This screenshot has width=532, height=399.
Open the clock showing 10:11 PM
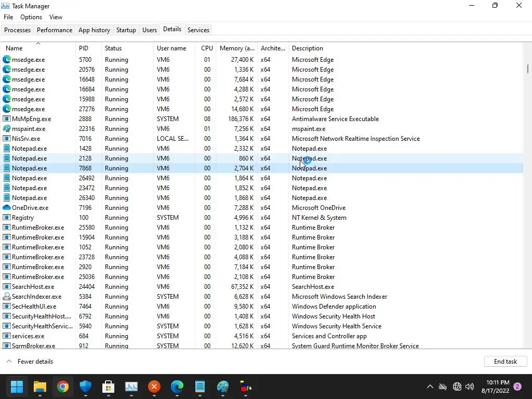click(x=495, y=387)
